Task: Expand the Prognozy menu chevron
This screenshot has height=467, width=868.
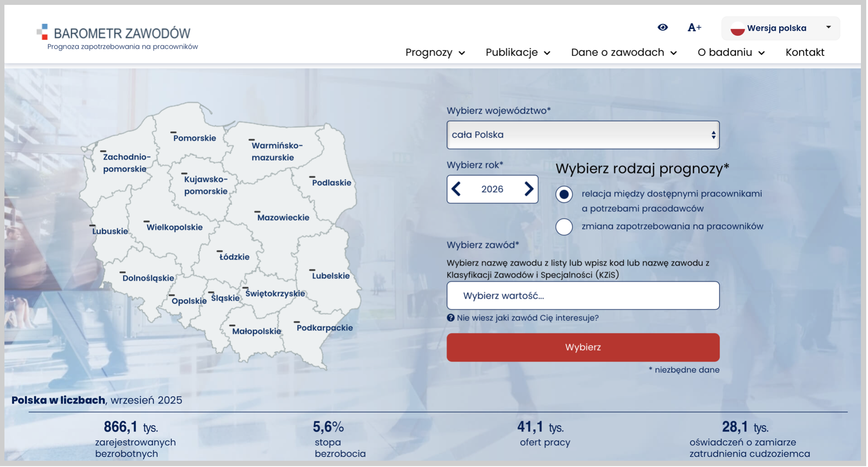Action: click(462, 53)
